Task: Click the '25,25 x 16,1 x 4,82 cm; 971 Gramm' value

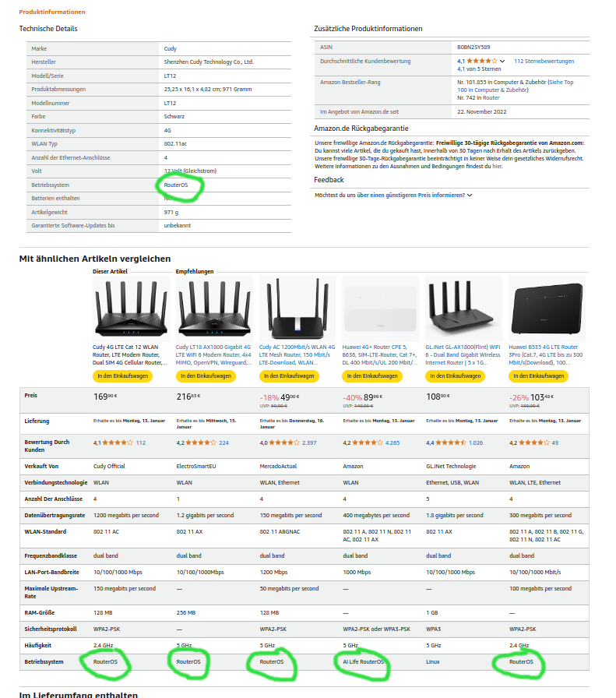Action: [x=208, y=90]
